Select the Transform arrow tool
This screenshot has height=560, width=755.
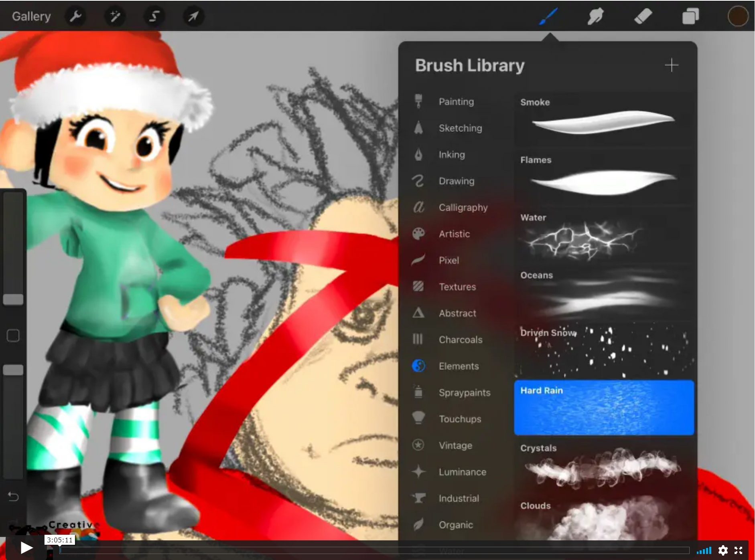pyautogui.click(x=193, y=16)
